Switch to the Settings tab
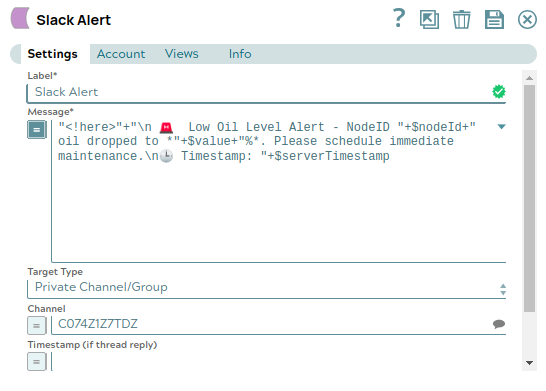 pos(53,54)
